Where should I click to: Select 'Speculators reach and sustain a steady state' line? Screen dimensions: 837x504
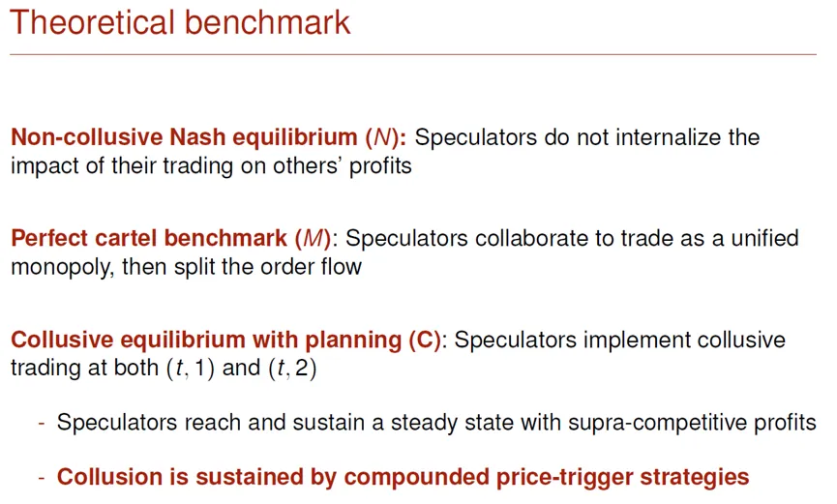[x=436, y=423]
